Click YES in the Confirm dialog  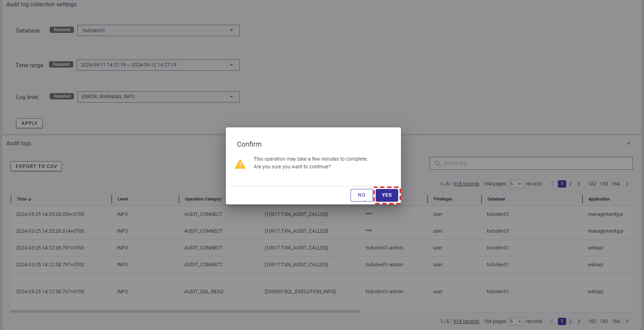387,195
